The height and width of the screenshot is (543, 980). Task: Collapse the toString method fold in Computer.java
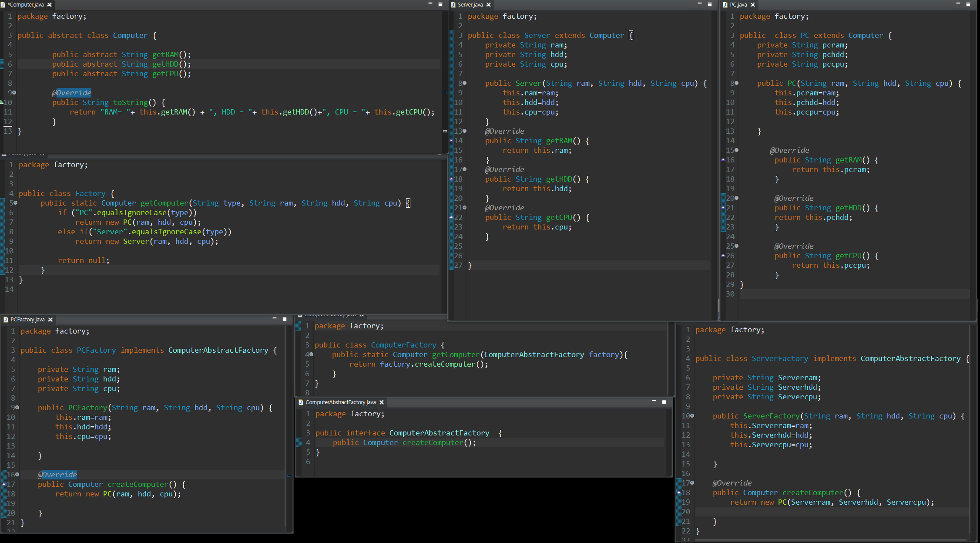pos(14,93)
